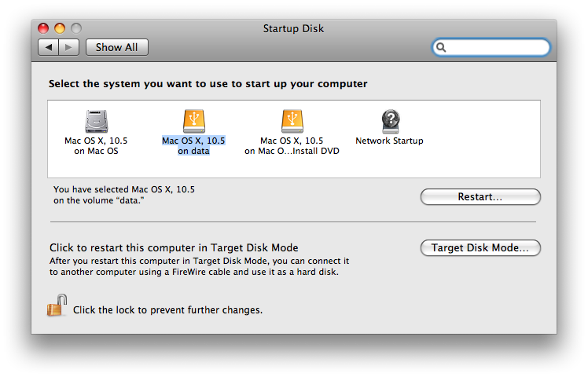588x377 pixels.
Task: Click the "Mac OS X, 10.5 on Mac OS" label
Action: pos(96,146)
